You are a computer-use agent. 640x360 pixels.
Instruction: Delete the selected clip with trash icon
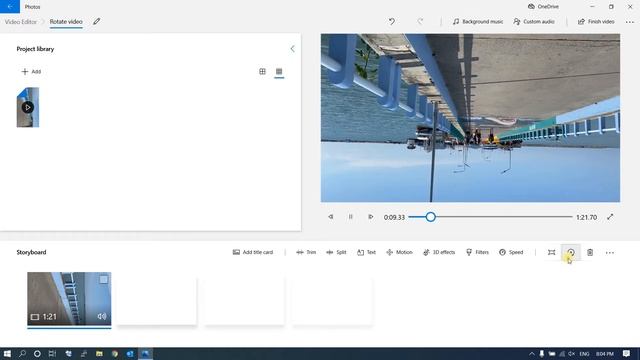coord(590,253)
